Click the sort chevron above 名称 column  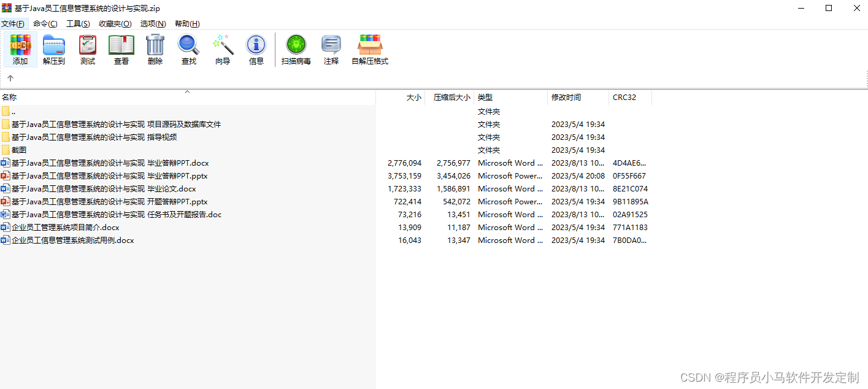[x=187, y=92]
